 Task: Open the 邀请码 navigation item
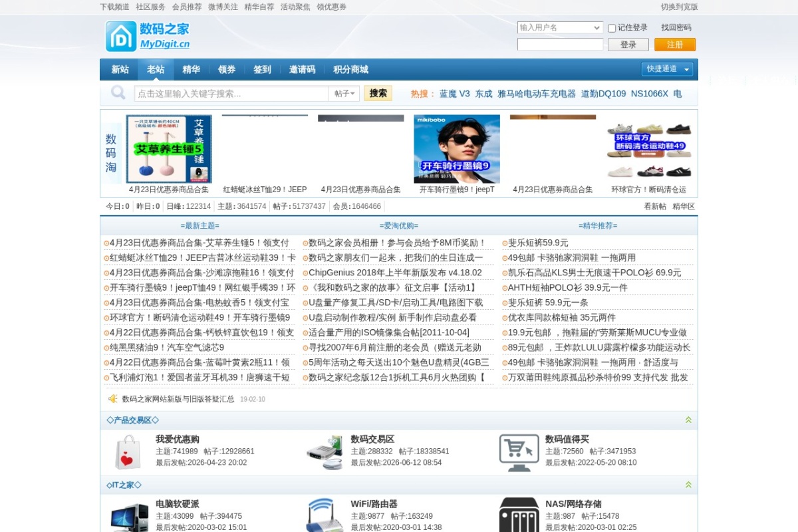point(303,70)
